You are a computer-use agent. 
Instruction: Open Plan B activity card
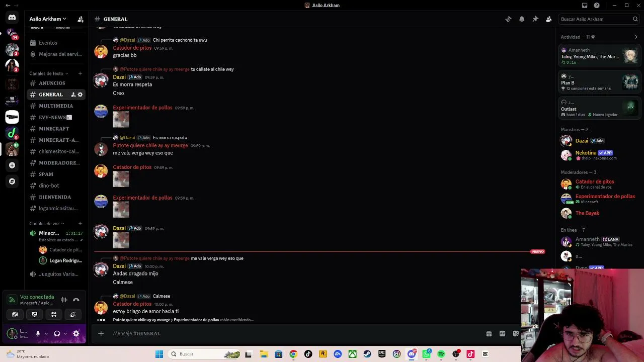coord(599,82)
